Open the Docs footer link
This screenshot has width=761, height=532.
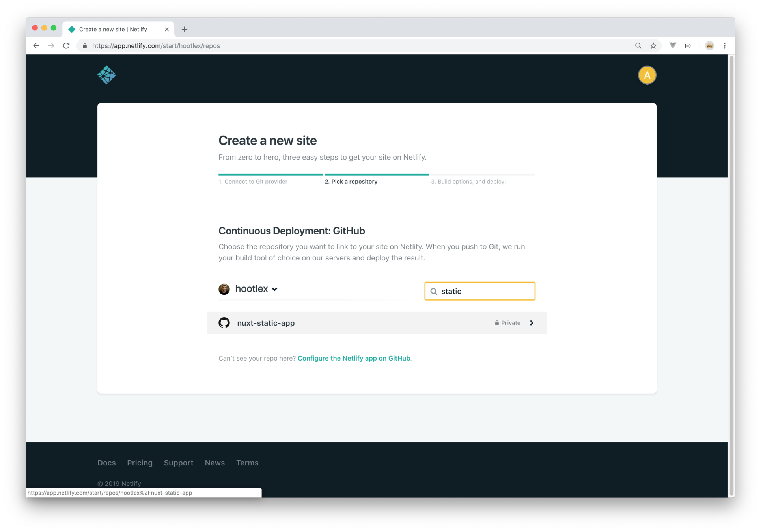[106, 463]
